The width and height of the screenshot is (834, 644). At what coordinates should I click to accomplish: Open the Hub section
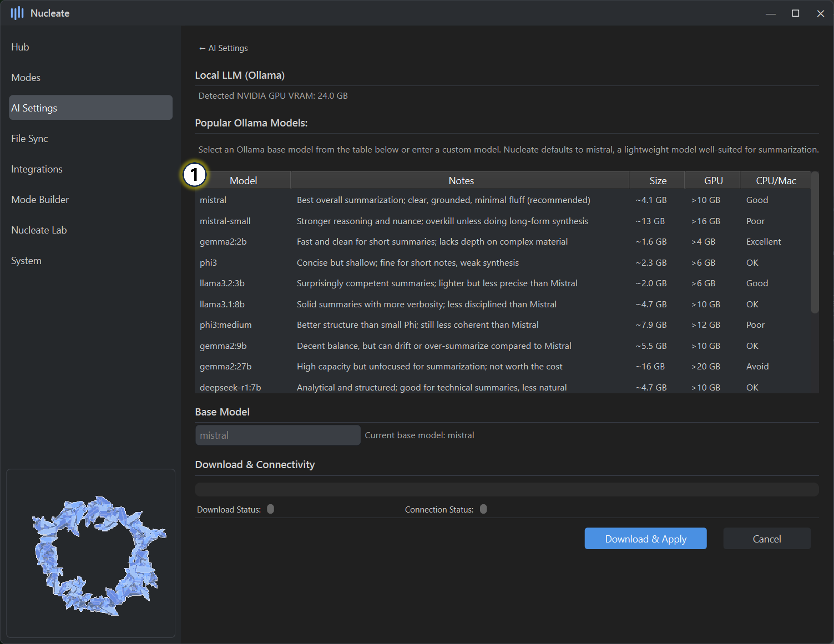pos(20,47)
